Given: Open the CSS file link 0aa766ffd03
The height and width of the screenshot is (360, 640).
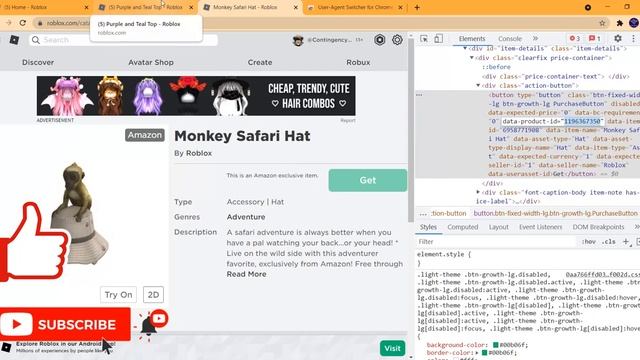Looking at the screenshot, I should coord(602,275).
